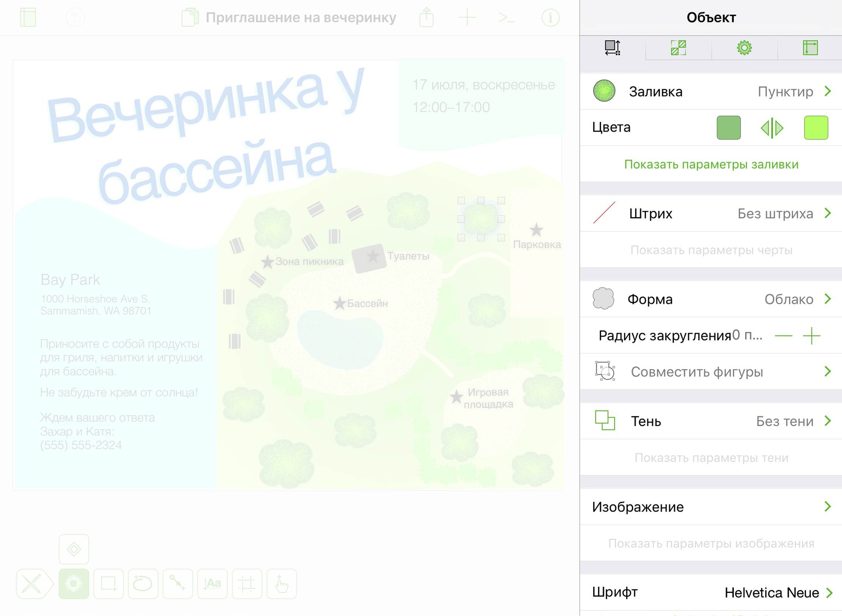The height and width of the screenshot is (616, 842).
Task: Pick the bright green color swatch
Action: tap(816, 128)
